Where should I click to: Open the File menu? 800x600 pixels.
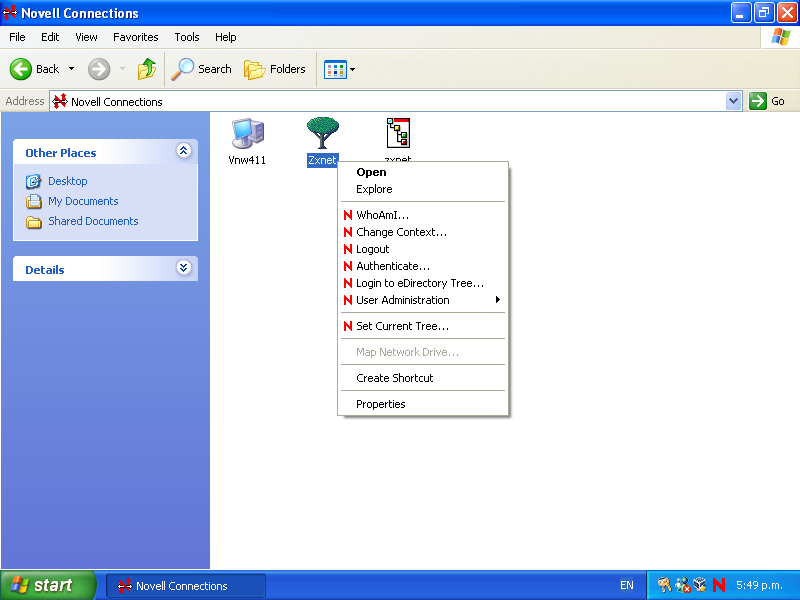click(x=17, y=37)
